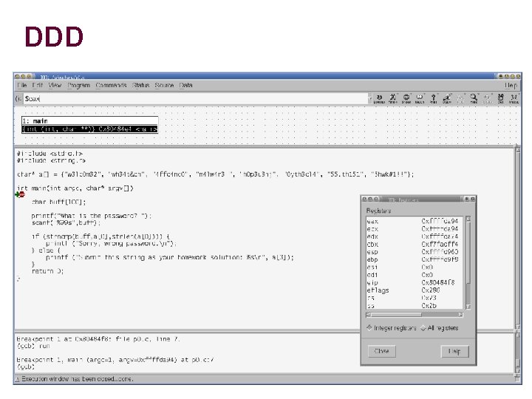532x399 pixels.
Task: Open the Help menu in the menu bar
Action: pyautogui.click(x=511, y=85)
